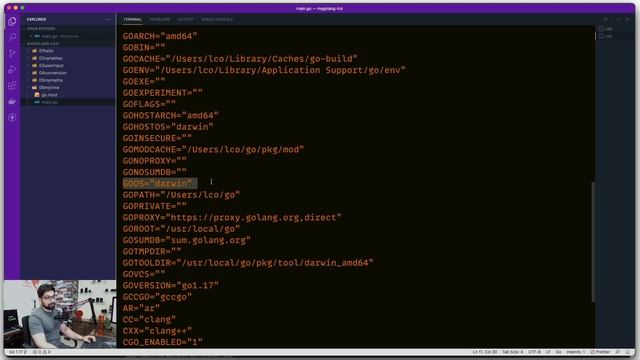Image resolution: width=640 pixels, height=360 pixels.
Task: Open the Search view in the activity bar
Action: (12, 37)
